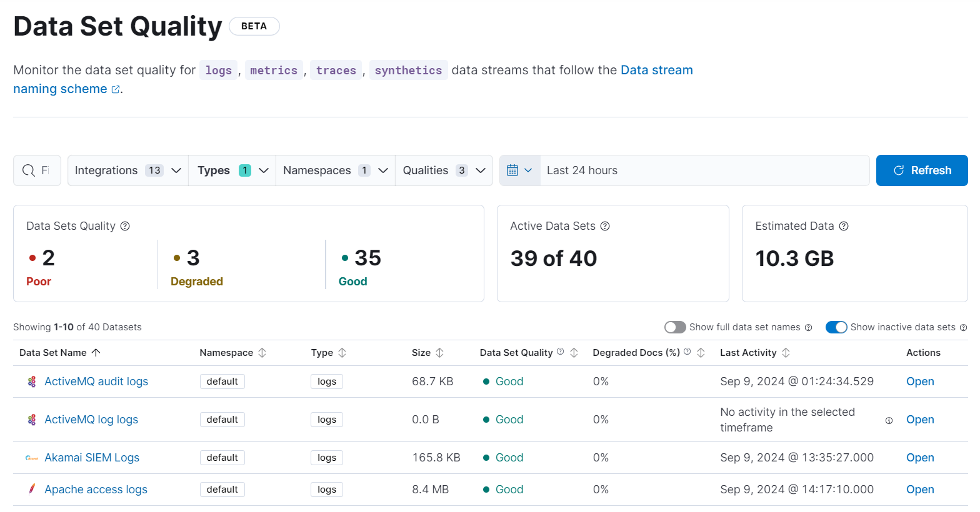Screen dimensions: 980x512
Task: Click the Active Data Sets info icon
Action: pyautogui.click(x=605, y=226)
